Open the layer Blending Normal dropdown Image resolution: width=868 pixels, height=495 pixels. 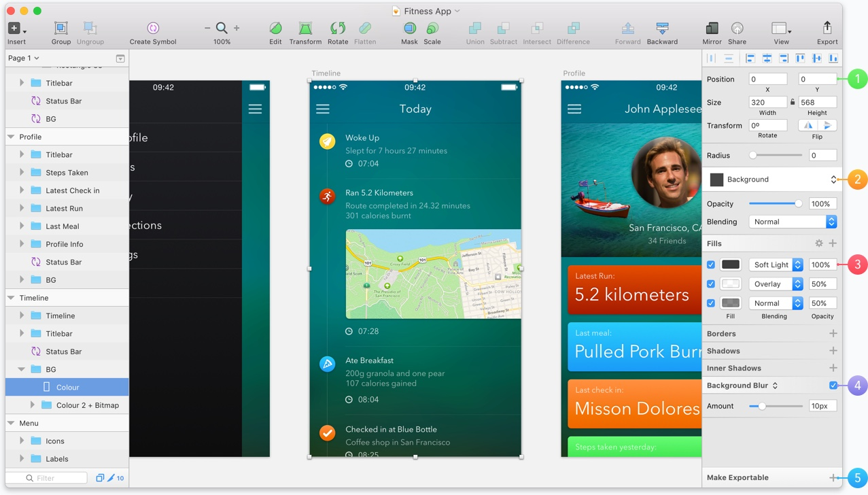point(793,222)
